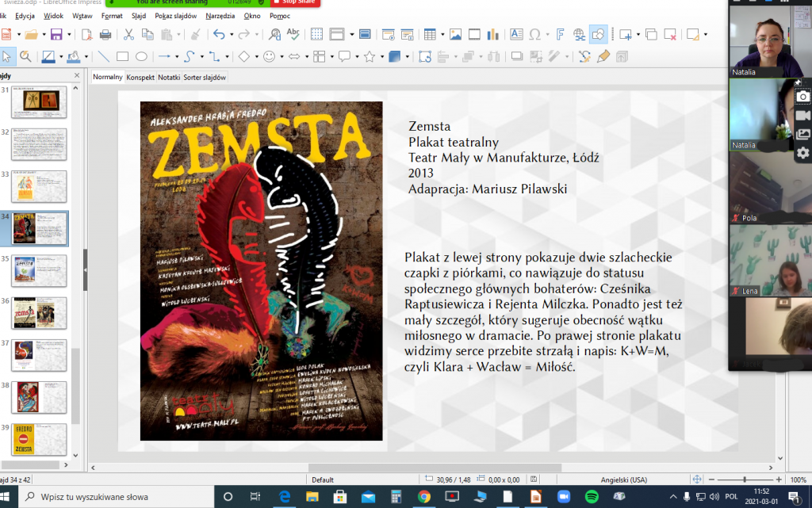Click the Cut scissors icon
Screen dimensions: 812x508
pyautogui.click(x=128, y=34)
